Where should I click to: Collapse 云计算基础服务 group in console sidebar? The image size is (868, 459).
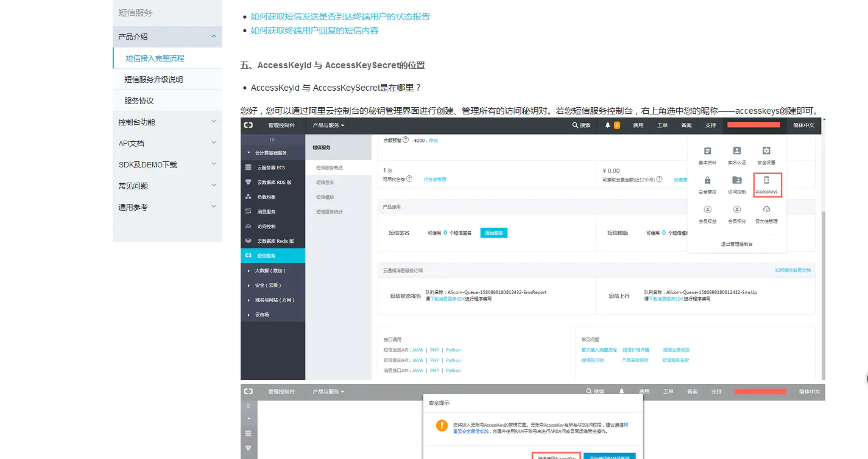(273, 153)
